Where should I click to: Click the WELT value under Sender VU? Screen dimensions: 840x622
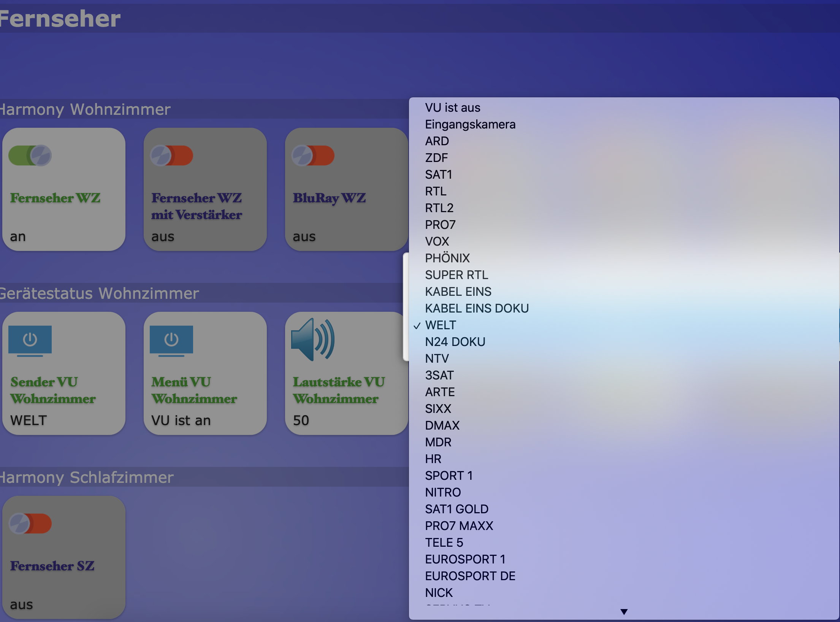29,420
